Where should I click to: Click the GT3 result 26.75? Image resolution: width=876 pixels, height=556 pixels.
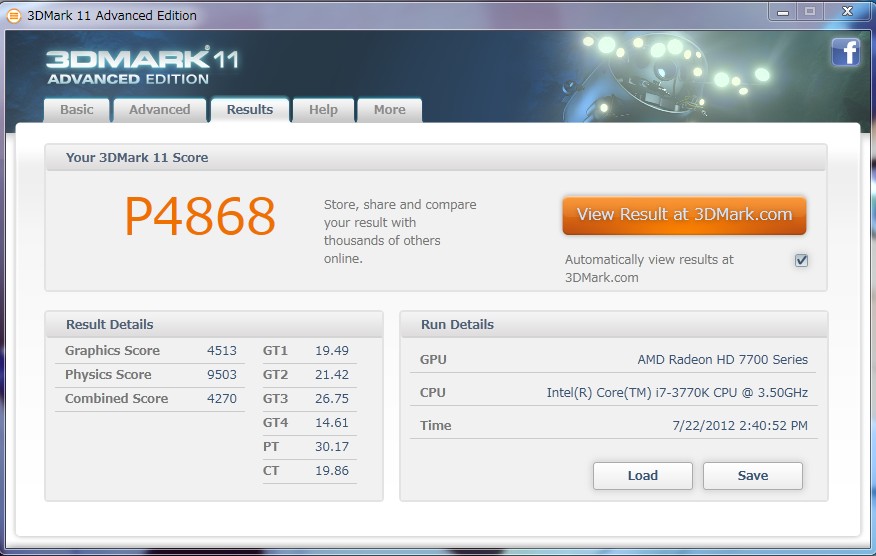pyautogui.click(x=332, y=398)
